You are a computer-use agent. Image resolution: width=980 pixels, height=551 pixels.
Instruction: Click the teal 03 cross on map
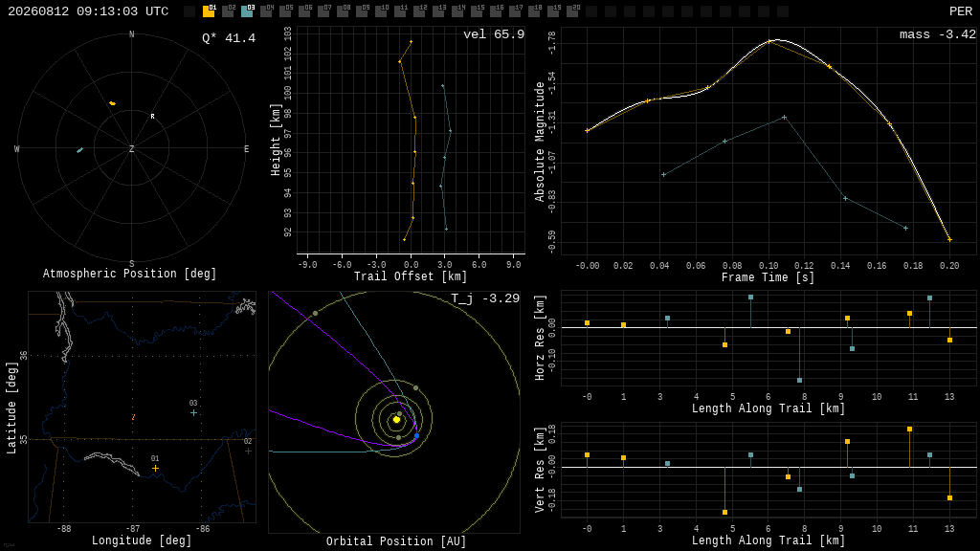pyautogui.click(x=193, y=413)
